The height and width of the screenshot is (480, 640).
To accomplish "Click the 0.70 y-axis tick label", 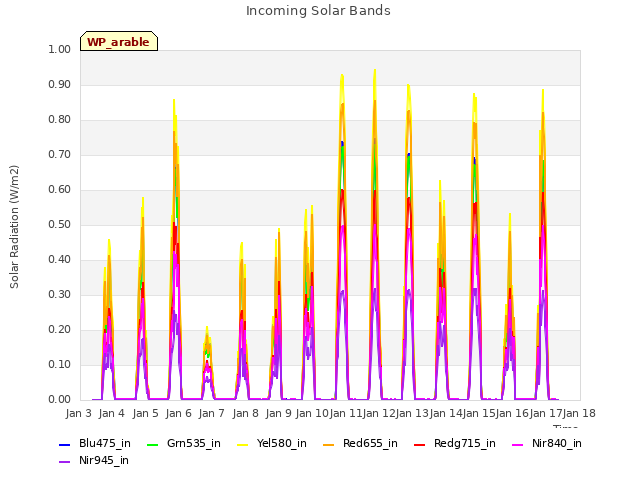I will pyautogui.click(x=60, y=154).
